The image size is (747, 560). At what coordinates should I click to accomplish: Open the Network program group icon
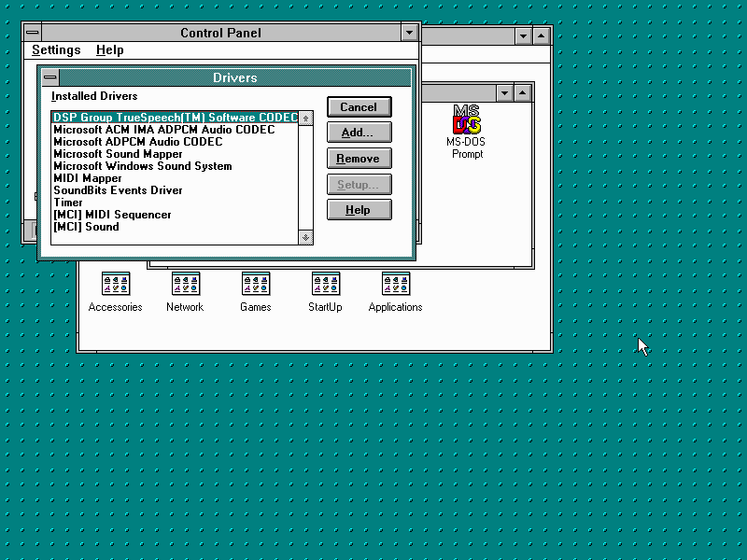[x=185, y=285]
